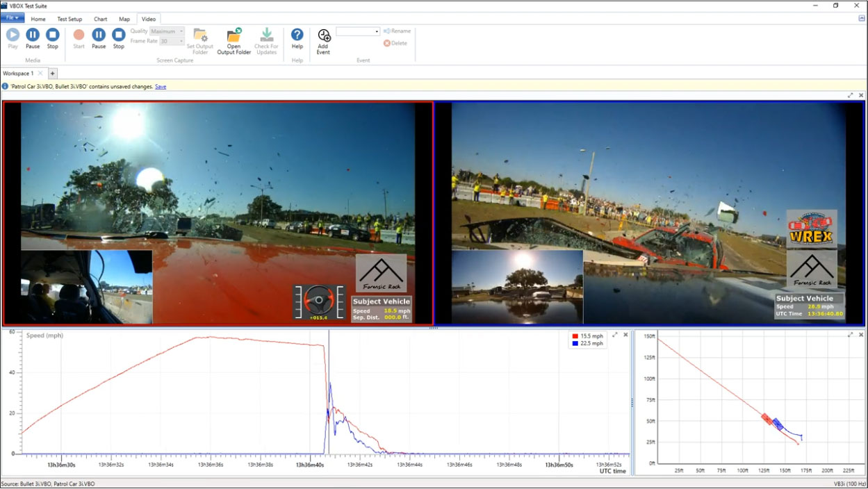This screenshot has width=868, height=489.
Task: Expand the Event selection combo box
Action: click(x=376, y=31)
